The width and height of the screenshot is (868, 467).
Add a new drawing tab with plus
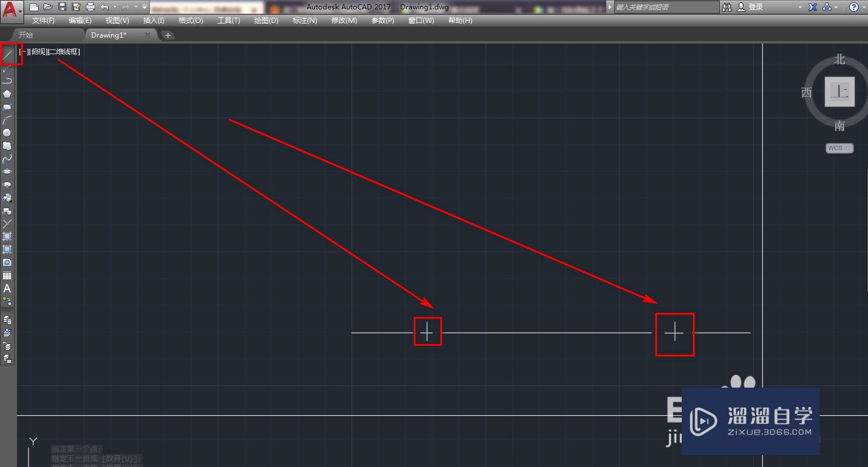[x=168, y=35]
